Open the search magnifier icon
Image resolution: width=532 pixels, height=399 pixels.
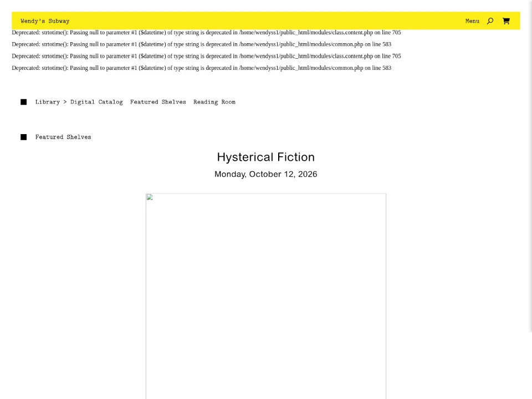pos(490,21)
